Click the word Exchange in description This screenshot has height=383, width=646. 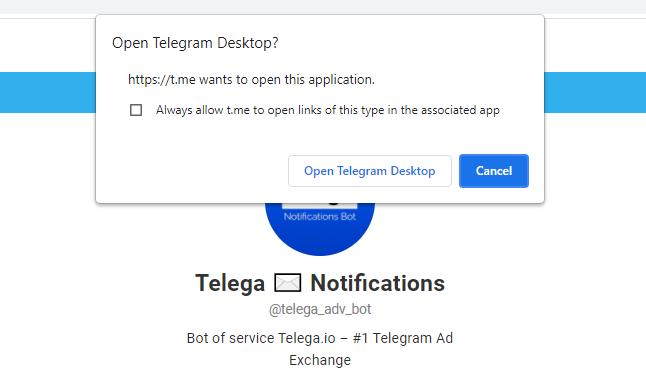pos(320,360)
